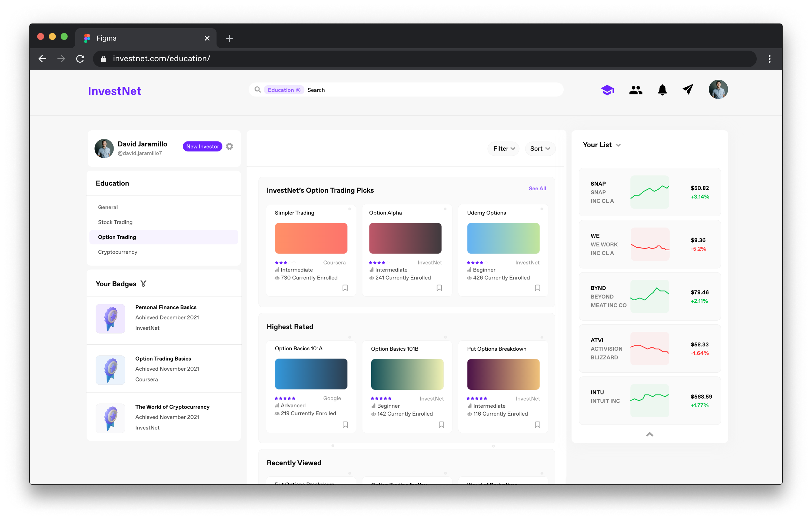Remove the Education search filter chip
Image resolution: width=812 pixels, height=520 pixels.
pos(298,90)
